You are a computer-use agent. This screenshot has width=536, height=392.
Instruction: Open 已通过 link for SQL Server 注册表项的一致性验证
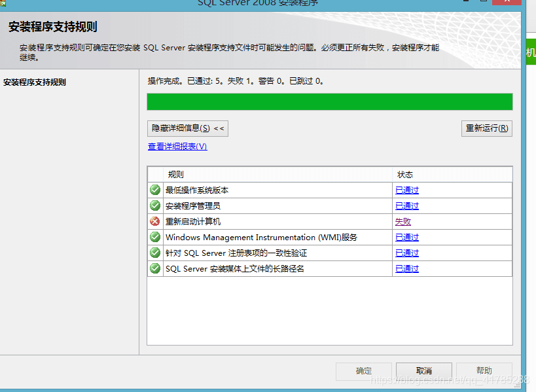pos(407,253)
